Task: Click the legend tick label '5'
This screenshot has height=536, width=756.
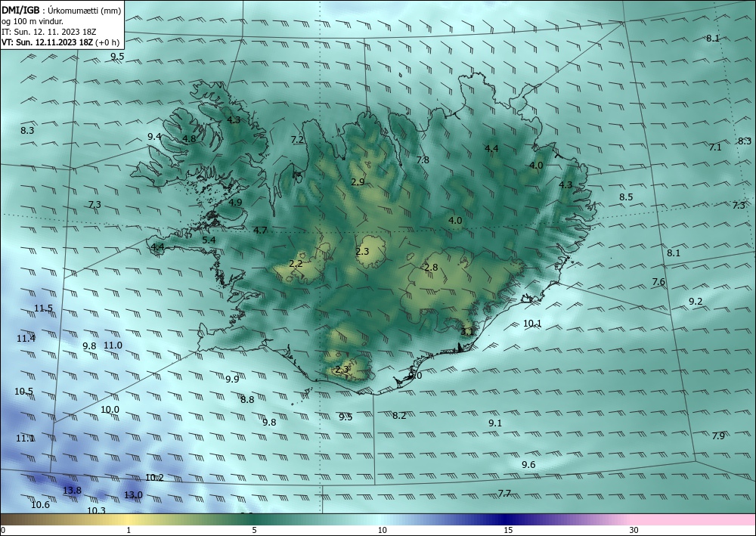Action: (254, 530)
